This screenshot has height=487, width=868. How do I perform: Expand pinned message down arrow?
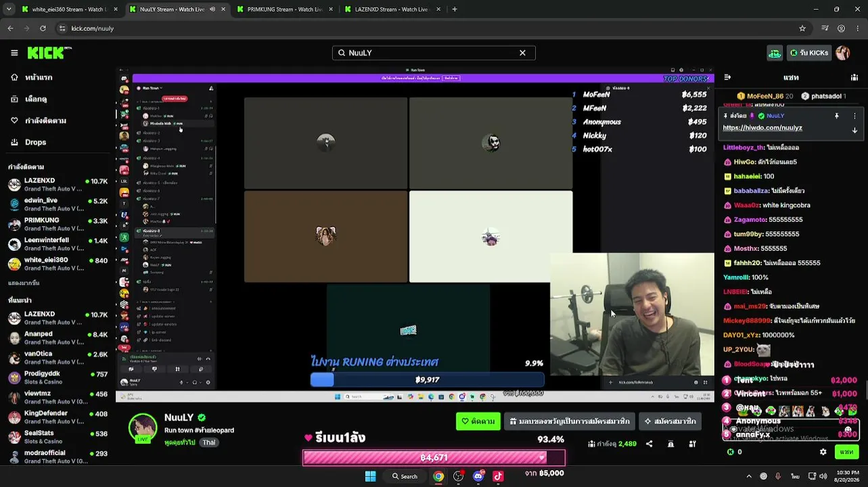(854, 130)
